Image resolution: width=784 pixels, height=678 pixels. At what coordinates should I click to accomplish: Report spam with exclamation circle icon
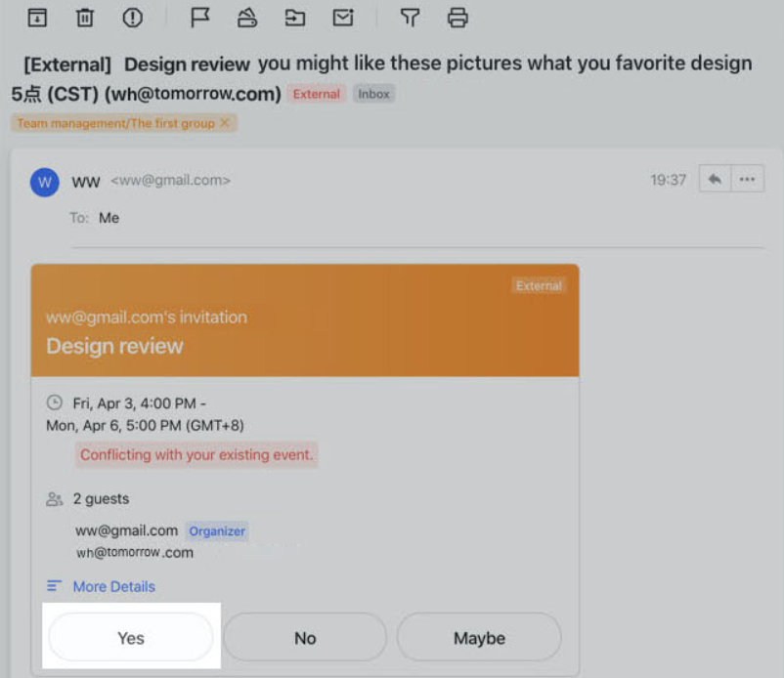[133, 18]
